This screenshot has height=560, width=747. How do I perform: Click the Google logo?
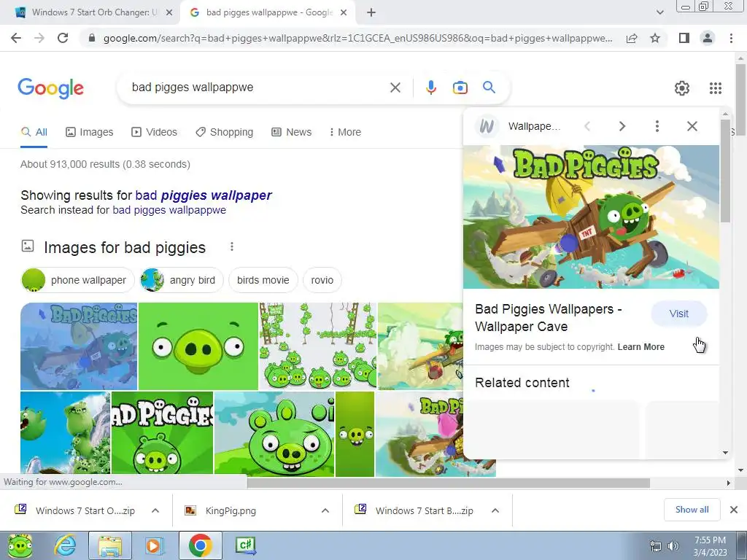pyautogui.click(x=51, y=88)
